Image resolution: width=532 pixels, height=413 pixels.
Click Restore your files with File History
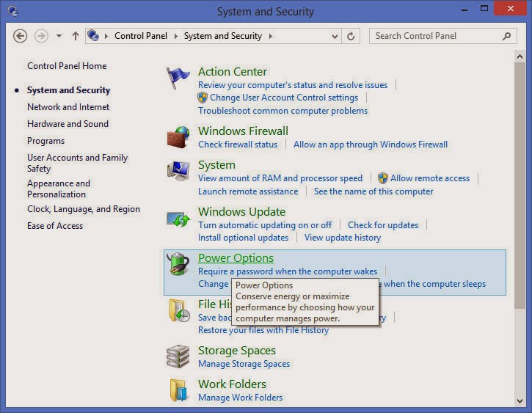pos(263,330)
